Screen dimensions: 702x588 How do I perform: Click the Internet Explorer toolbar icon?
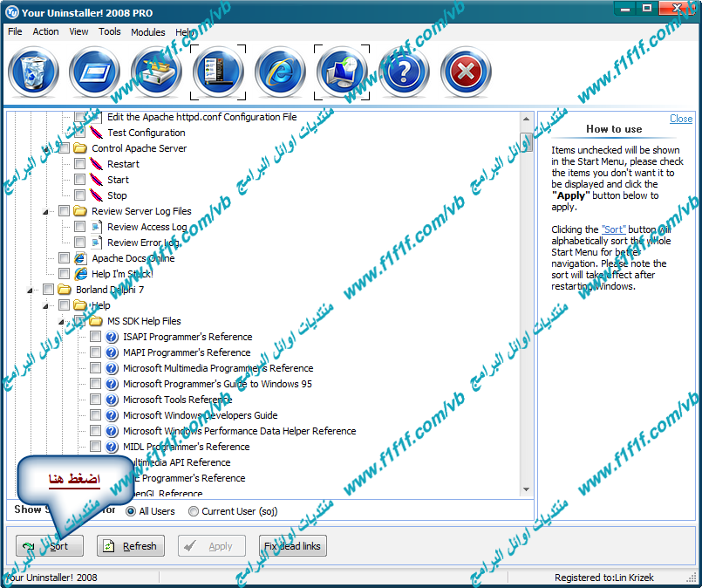pos(280,72)
